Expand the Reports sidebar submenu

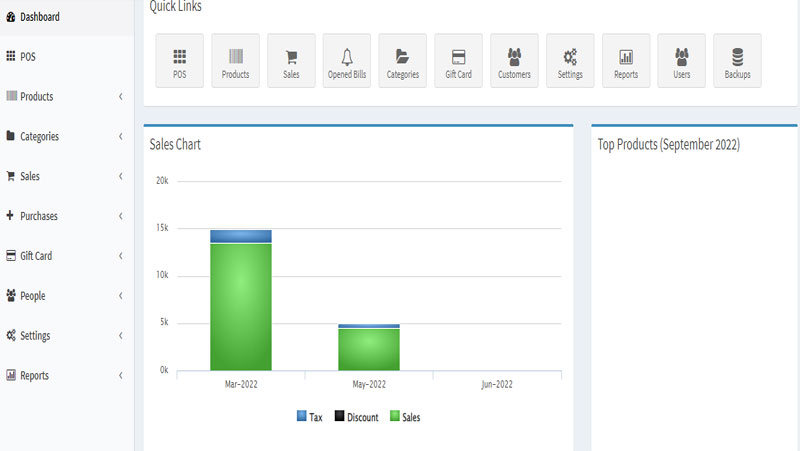tap(66, 376)
